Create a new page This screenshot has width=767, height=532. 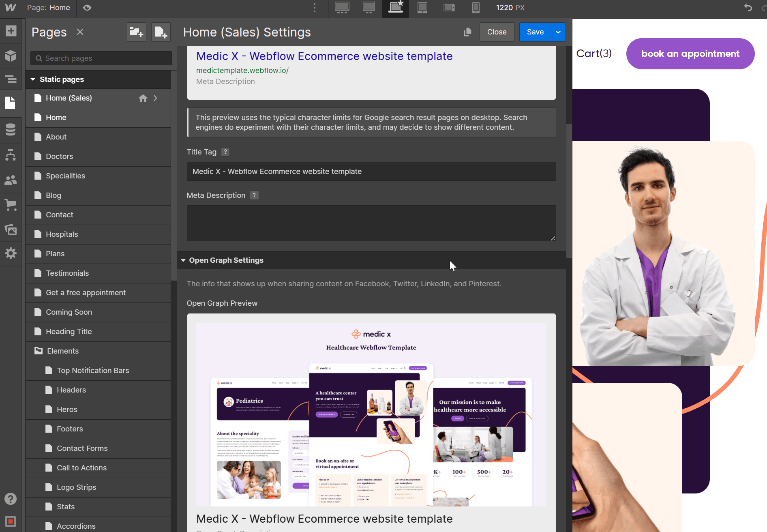click(x=161, y=32)
